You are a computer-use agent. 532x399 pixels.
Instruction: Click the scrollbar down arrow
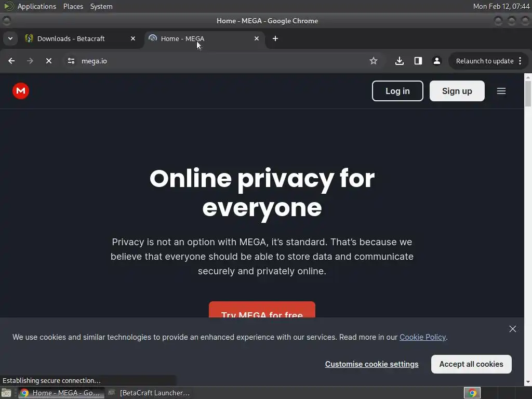pyautogui.click(x=528, y=382)
